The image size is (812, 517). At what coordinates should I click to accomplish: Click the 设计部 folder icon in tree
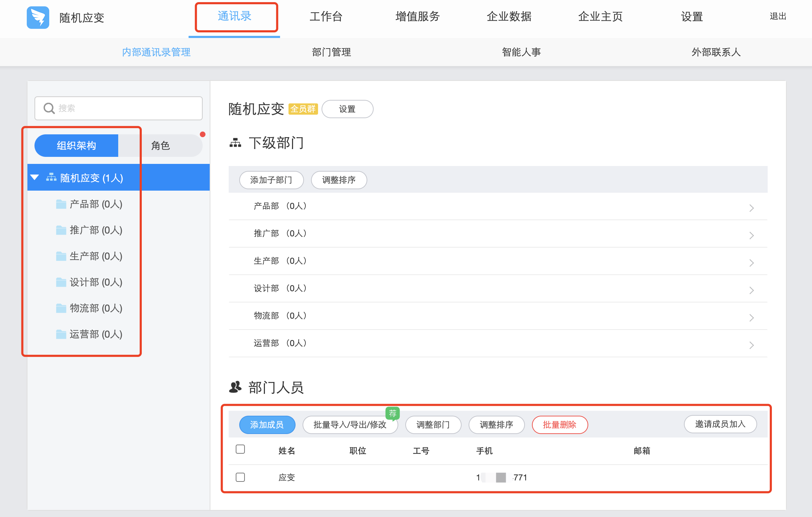(61, 282)
